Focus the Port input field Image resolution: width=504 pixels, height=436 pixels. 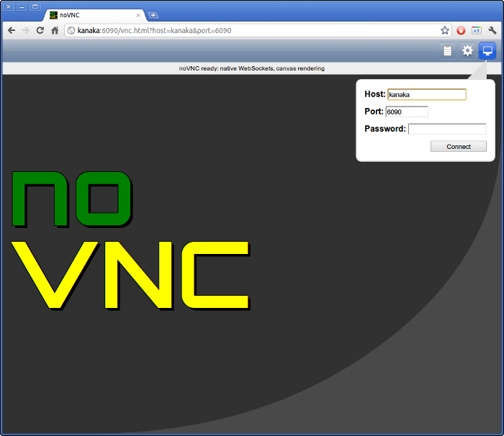(x=407, y=112)
